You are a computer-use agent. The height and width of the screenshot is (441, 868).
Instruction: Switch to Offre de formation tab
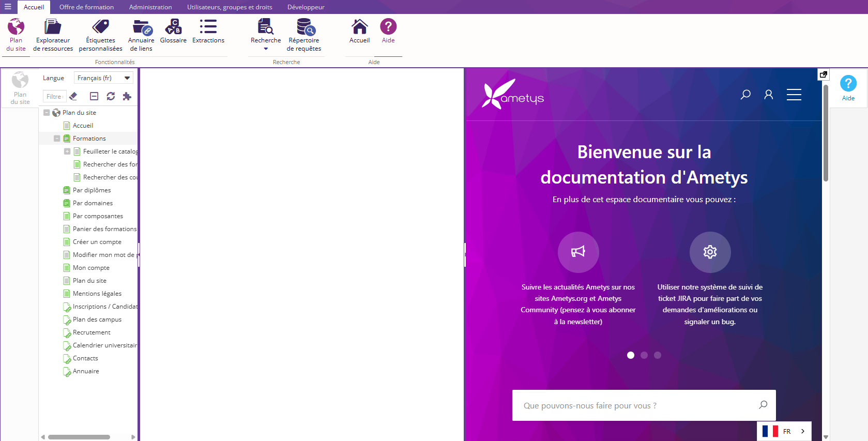click(x=86, y=7)
